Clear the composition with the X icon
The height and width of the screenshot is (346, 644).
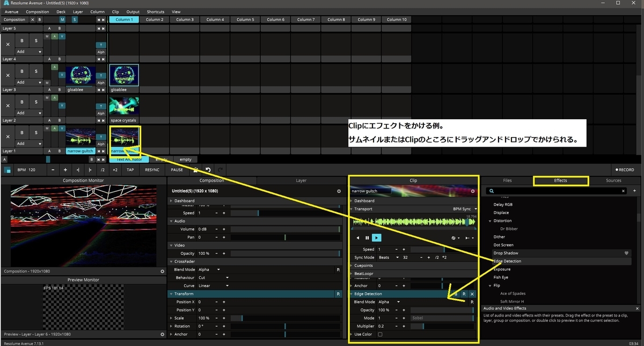32,19
